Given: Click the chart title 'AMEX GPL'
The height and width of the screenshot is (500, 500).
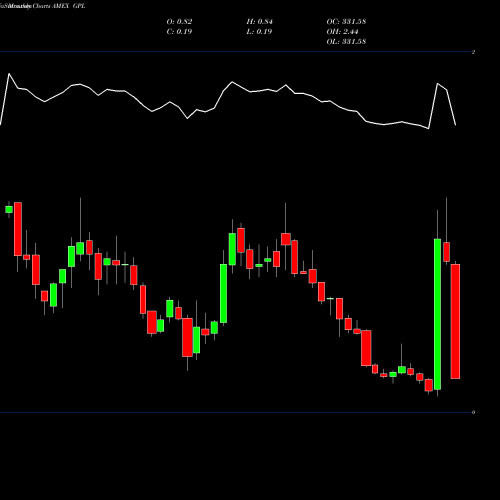Looking at the screenshot, I should click(69, 6).
